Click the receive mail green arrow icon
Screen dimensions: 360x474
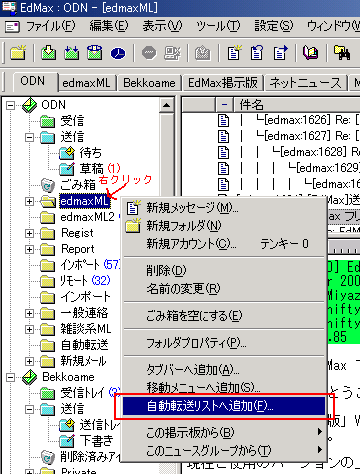tap(49, 53)
